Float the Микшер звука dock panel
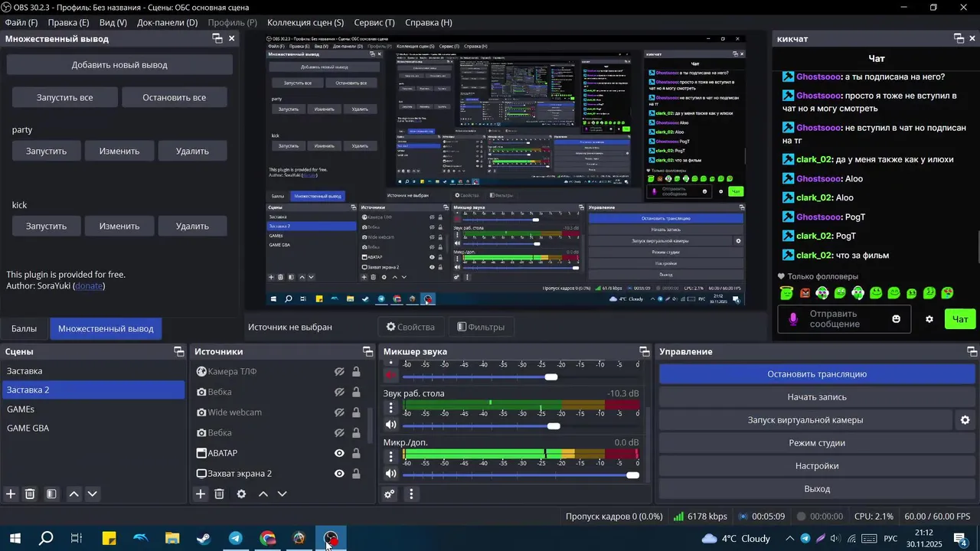 coord(645,352)
